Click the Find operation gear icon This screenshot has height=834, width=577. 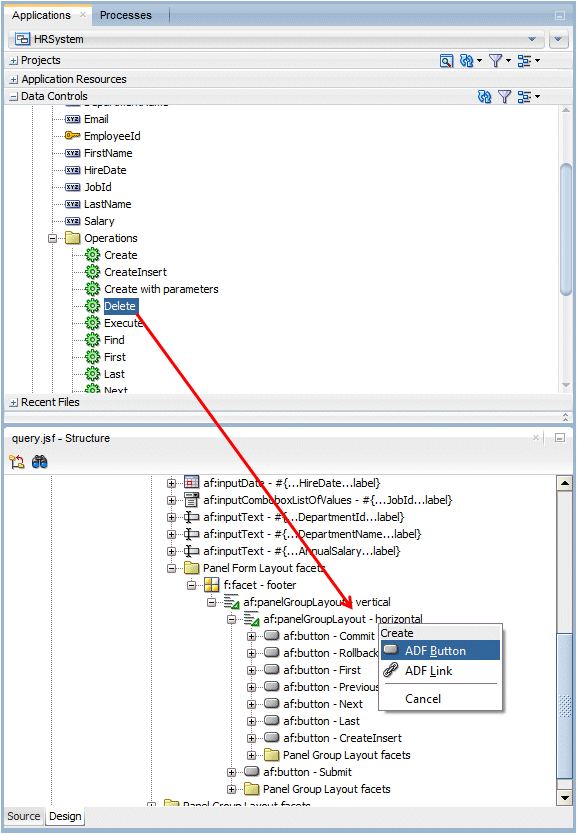click(x=93, y=340)
